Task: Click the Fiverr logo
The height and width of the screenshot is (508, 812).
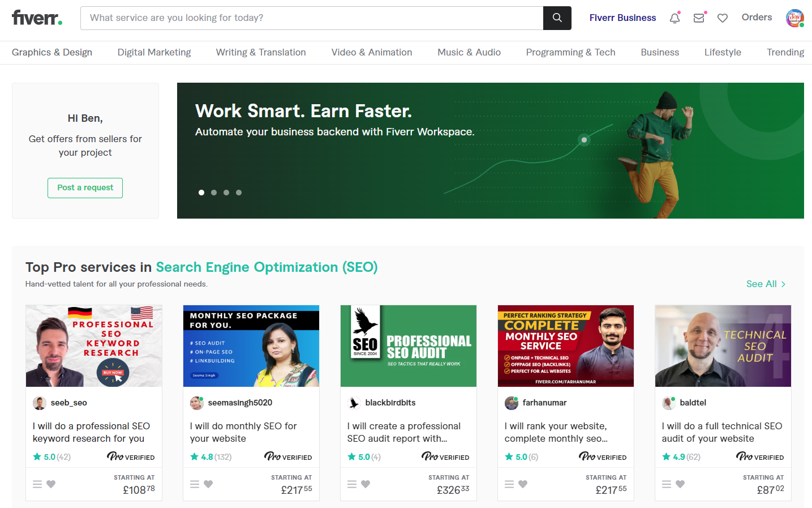Action: (37, 18)
